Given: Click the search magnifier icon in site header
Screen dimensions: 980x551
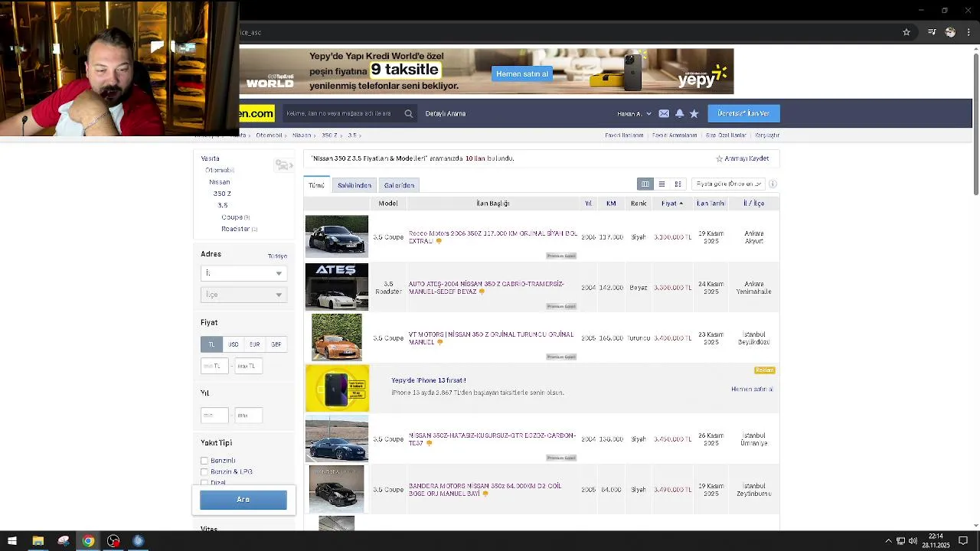Looking at the screenshot, I should pyautogui.click(x=409, y=113).
